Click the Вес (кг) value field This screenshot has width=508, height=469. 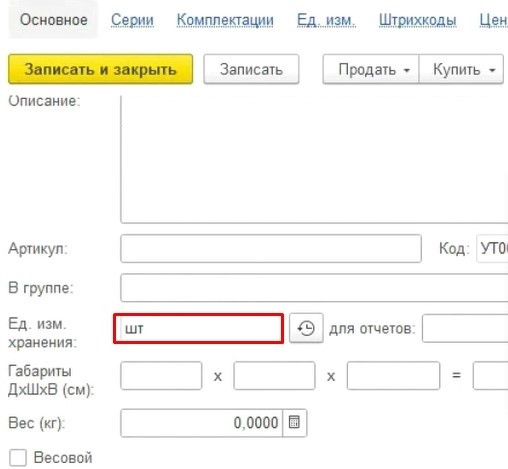pyautogui.click(x=202, y=423)
